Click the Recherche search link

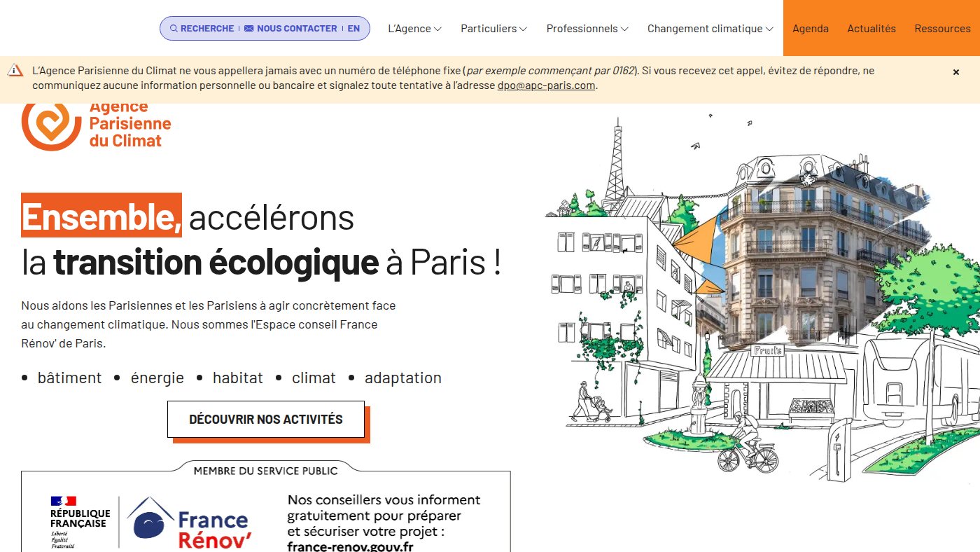[x=202, y=29]
